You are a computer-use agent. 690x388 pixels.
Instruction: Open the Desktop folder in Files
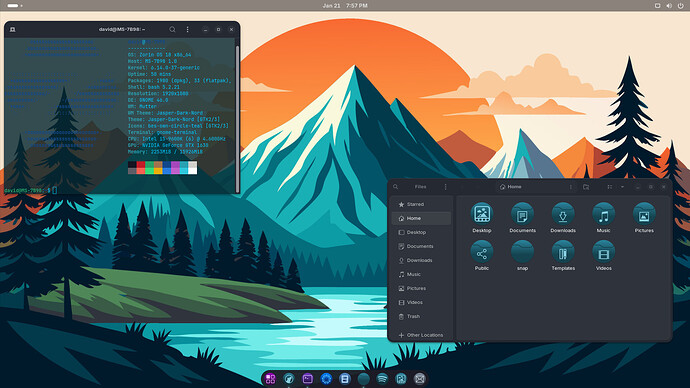tap(481, 214)
